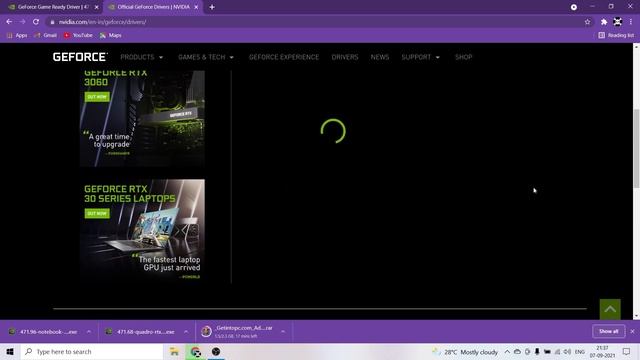Close the downloads bar
The image size is (640, 360).
coord(632,331)
